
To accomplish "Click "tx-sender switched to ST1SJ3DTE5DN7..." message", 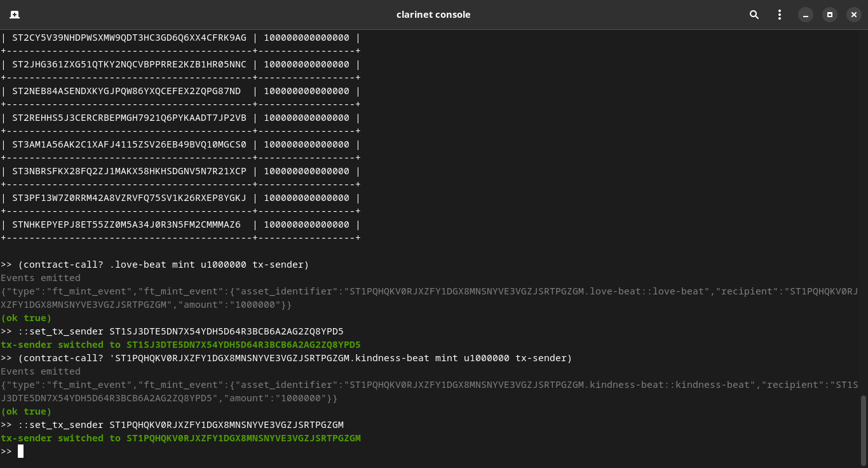I will coord(180,345).
